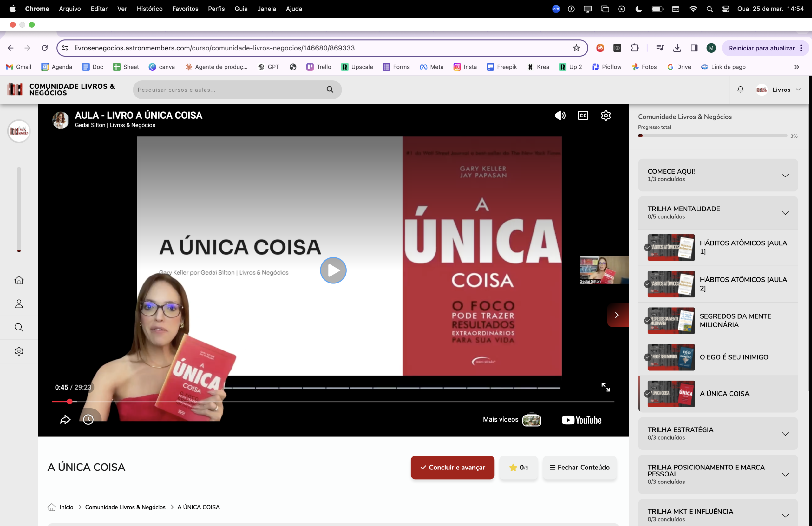Open Comunidade Livros & Negócios breadcrumb link

pos(125,507)
